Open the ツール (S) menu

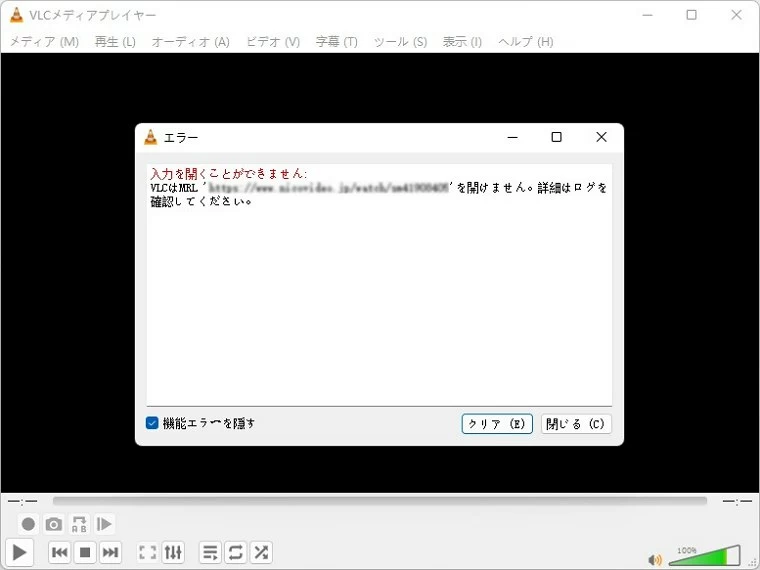[x=400, y=42]
